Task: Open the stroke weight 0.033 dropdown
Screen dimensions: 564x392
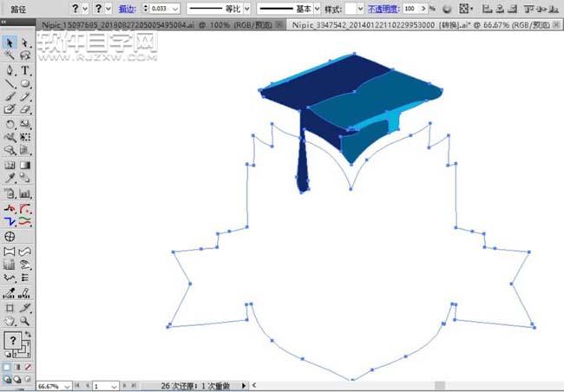Action: click(x=175, y=9)
